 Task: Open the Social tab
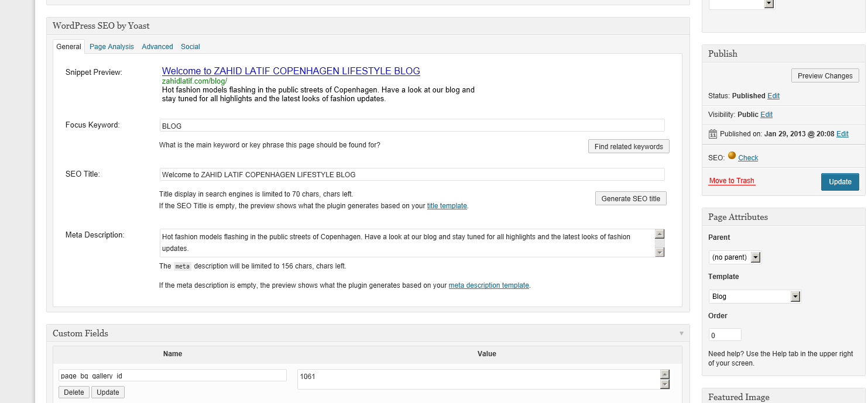(190, 47)
